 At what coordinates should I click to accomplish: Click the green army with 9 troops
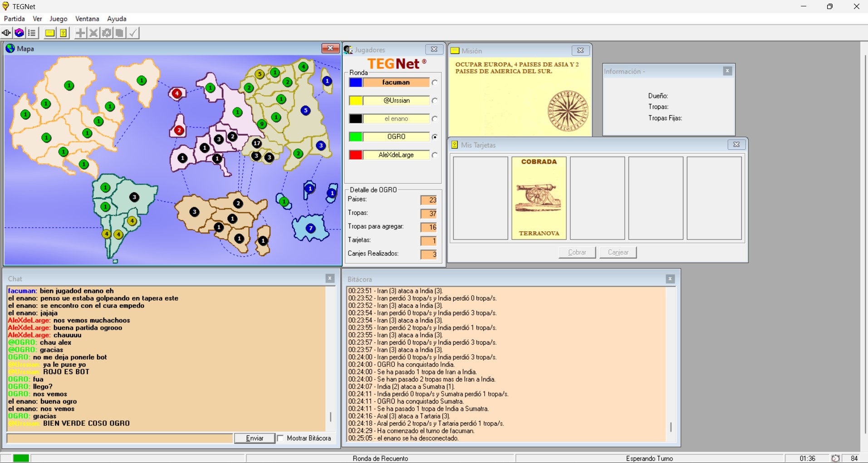[x=262, y=124]
